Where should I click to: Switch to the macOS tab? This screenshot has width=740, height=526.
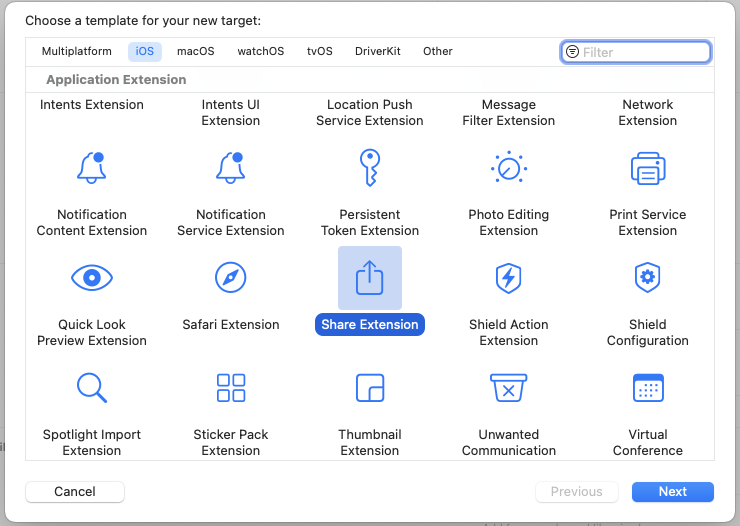coord(195,51)
